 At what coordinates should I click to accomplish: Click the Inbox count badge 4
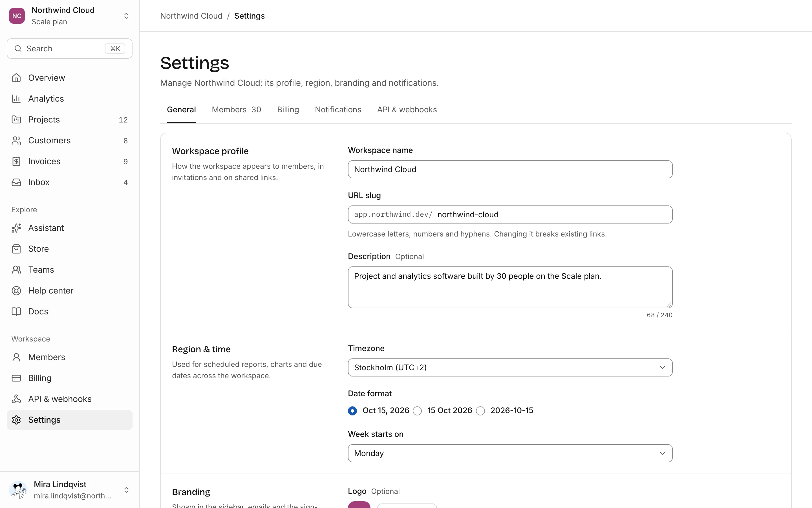point(125,182)
